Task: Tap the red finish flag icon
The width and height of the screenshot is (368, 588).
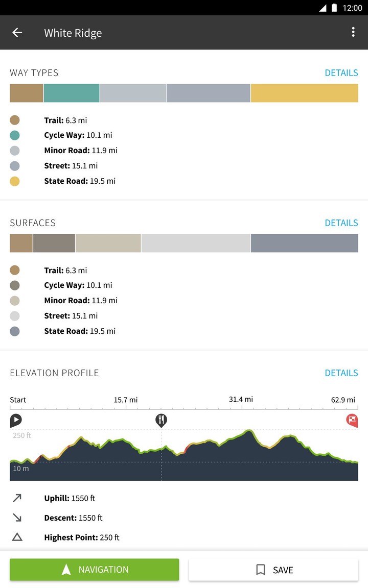Action: pos(352,420)
